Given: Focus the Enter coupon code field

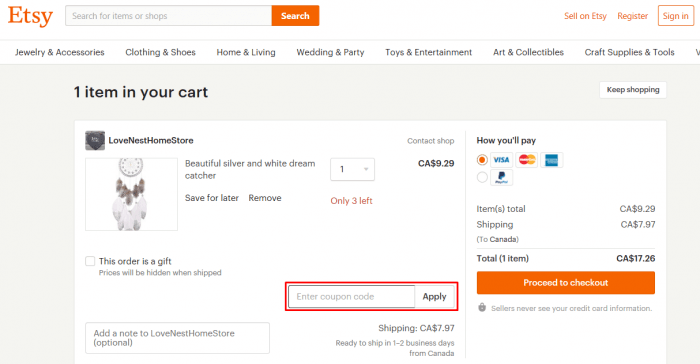Looking at the screenshot, I should [x=352, y=297].
